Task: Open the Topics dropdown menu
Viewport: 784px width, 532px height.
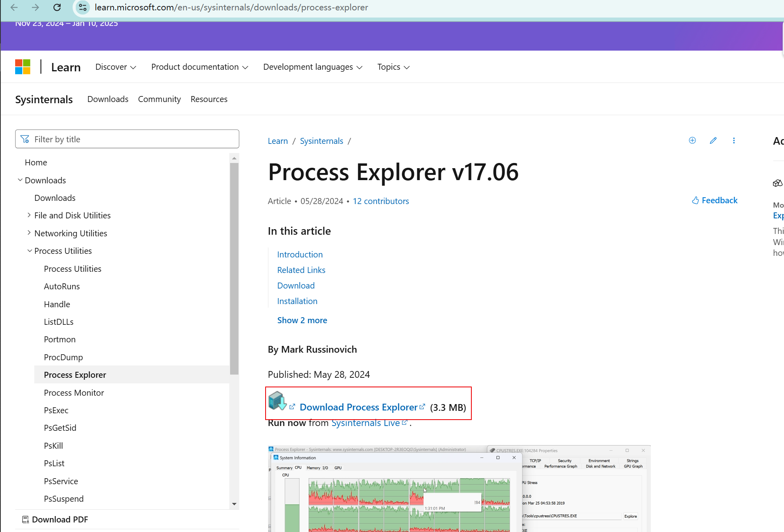Action: pos(394,67)
